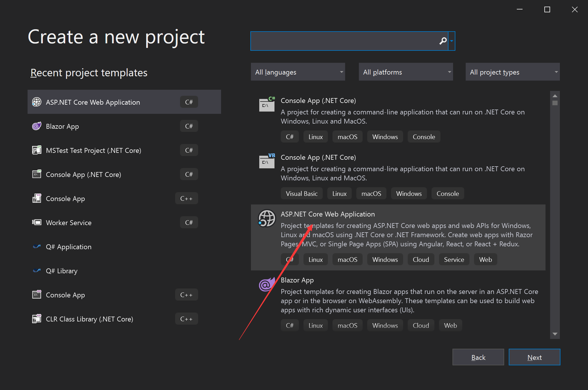This screenshot has height=390, width=588.
Task: Open the search box history dropdown arrow
Action: click(452, 41)
